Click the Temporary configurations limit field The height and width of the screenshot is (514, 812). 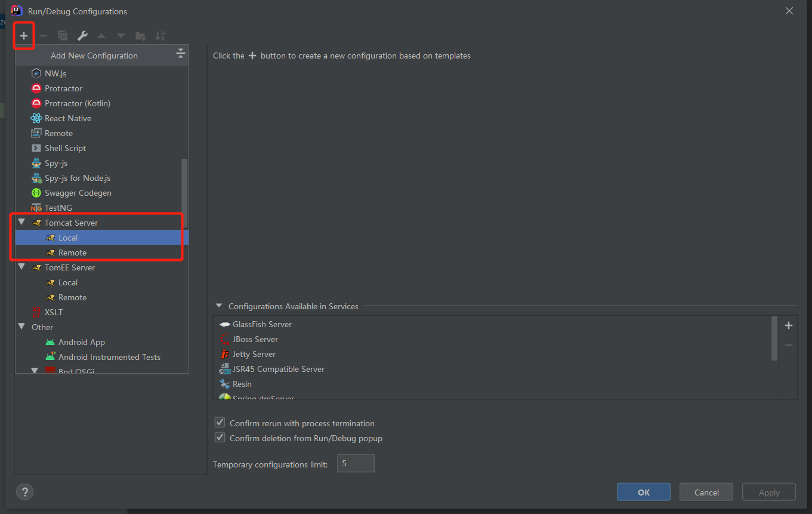point(356,463)
